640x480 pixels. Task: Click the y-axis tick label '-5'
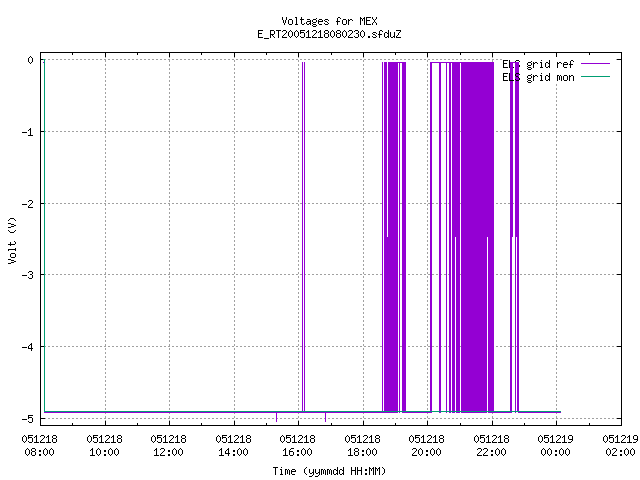click(x=28, y=419)
